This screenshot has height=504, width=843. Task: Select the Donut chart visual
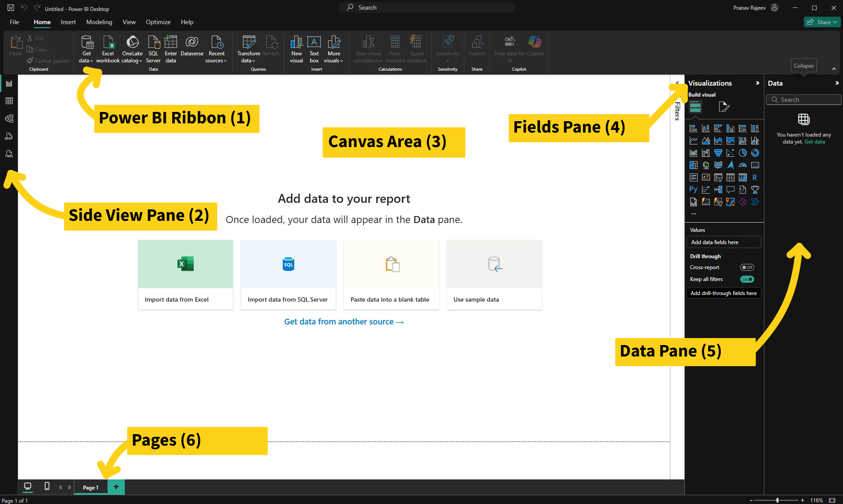[755, 153]
